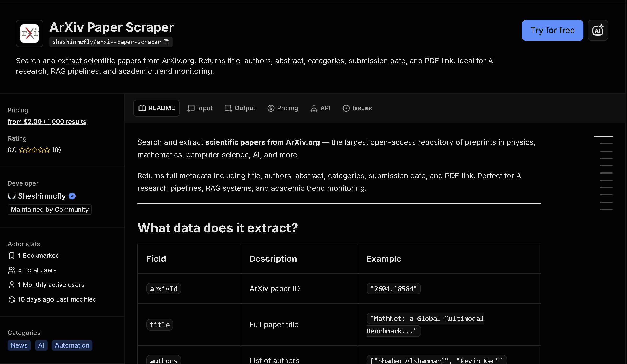This screenshot has width=627, height=364.
Task: Copy the sheshinmcfly/arxiv-paper-scraper slug icon
Action: 167,42
